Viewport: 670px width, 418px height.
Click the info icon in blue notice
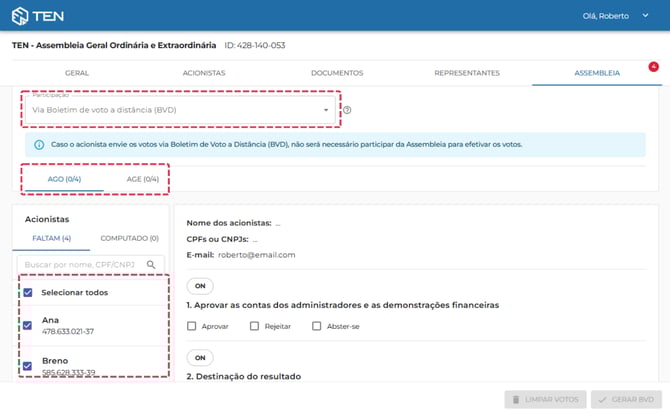39,144
